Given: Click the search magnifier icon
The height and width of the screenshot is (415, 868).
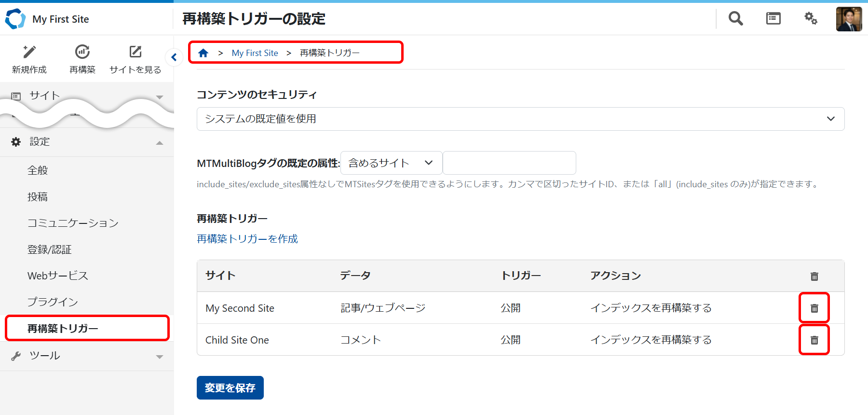Looking at the screenshot, I should pyautogui.click(x=735, y=19).
